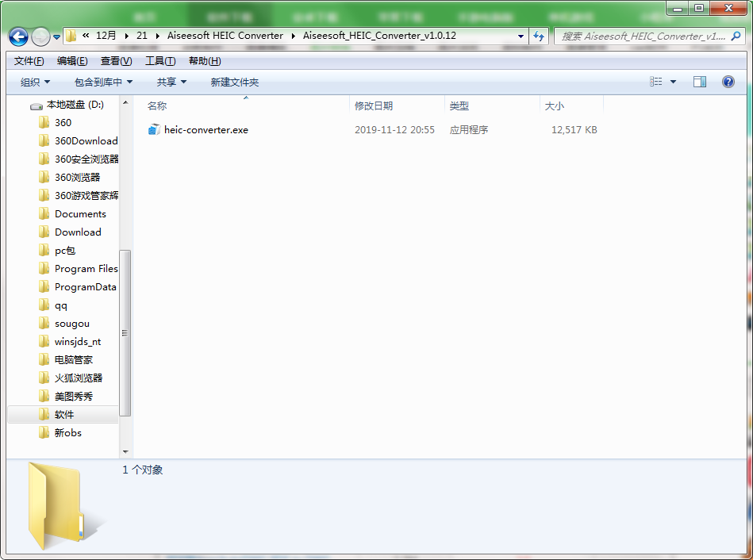Change view using the view icon
Viewport: 753px width, 560px height.
coord(655,82)
